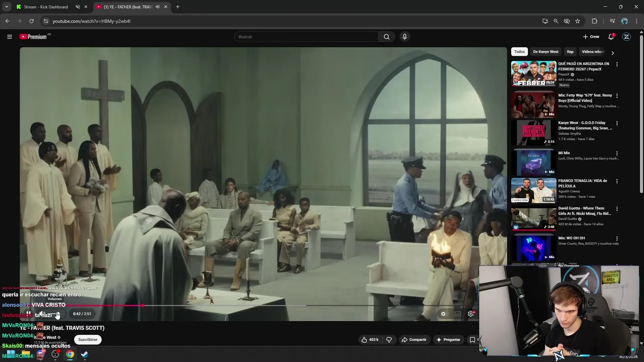
Task: Open options for David Guetta video
Action: [617, 209]
